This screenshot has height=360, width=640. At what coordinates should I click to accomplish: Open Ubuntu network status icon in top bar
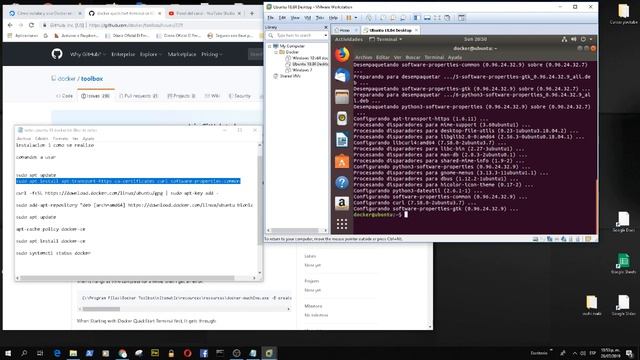[x=564, y=39]
